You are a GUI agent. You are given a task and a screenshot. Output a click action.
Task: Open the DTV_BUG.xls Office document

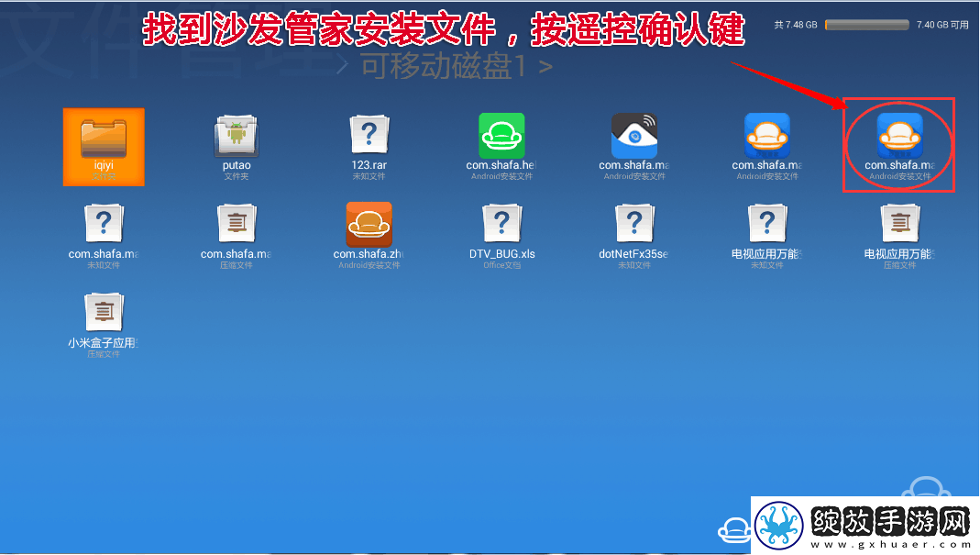[x=501, y=237]
